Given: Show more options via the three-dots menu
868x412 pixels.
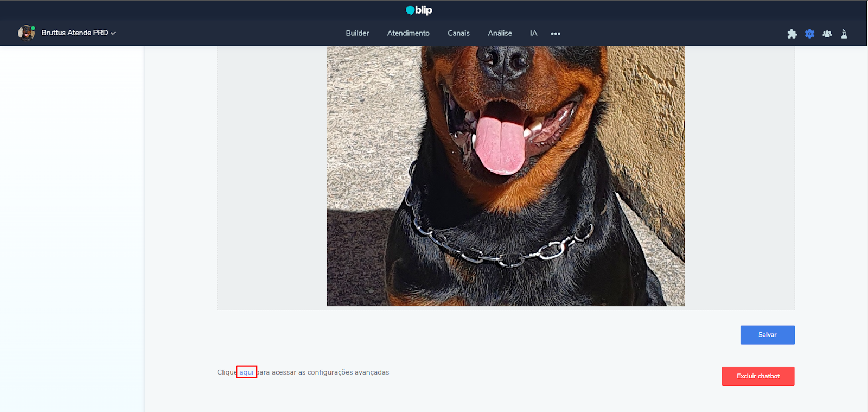Looking at the screenshot, I should (556, 34).
